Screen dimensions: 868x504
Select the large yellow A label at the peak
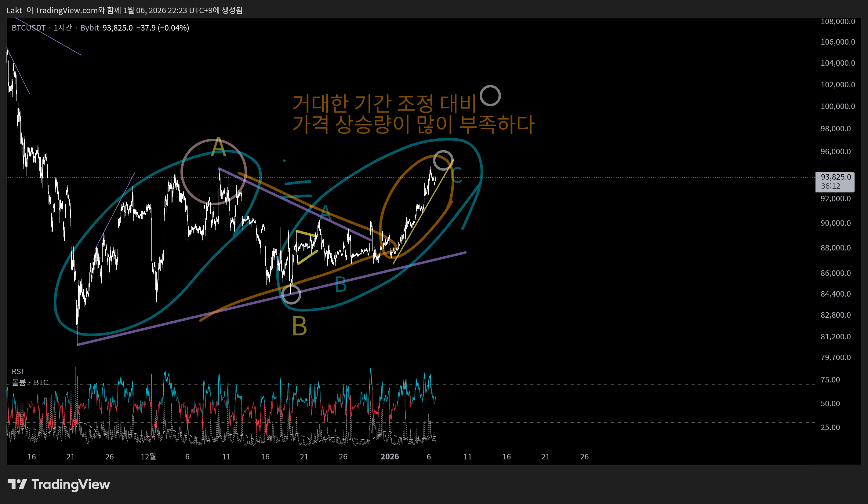(x=218, y=148)
